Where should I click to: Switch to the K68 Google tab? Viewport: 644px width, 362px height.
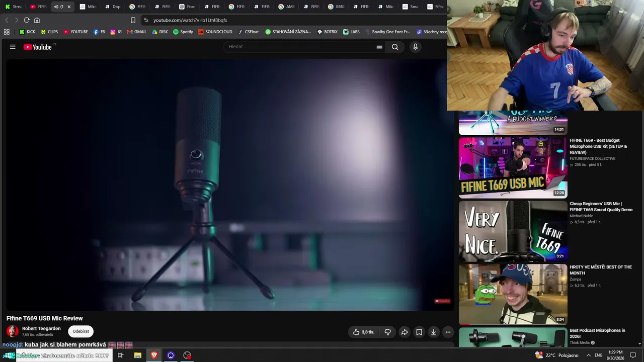(x=336, y=7)
